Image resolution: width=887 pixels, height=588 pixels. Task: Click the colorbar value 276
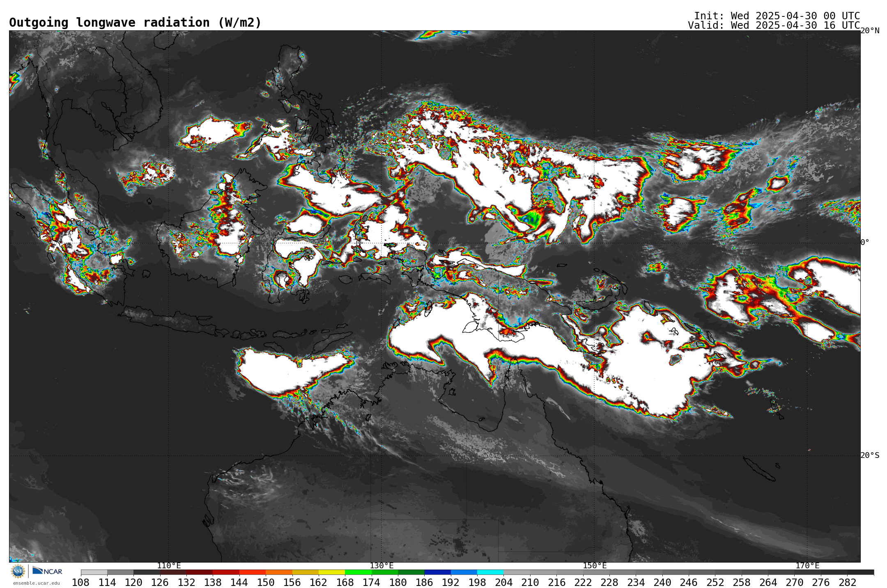[821, 582]
